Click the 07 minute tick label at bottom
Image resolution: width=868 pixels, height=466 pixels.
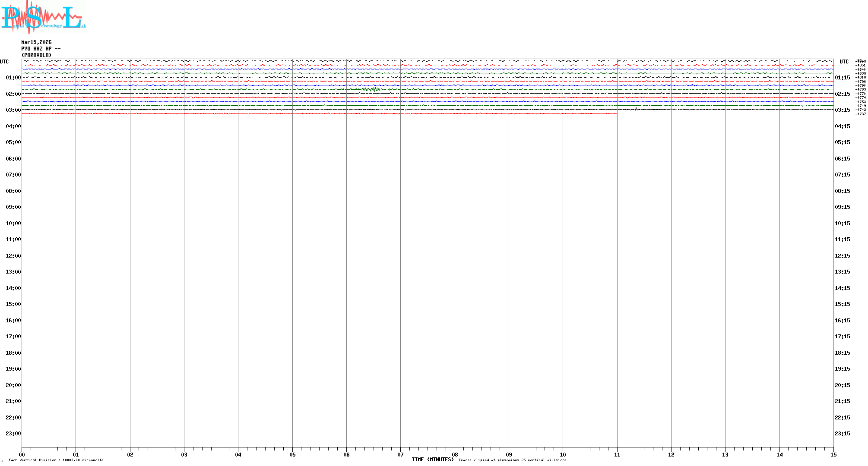(x=400, y=455)
